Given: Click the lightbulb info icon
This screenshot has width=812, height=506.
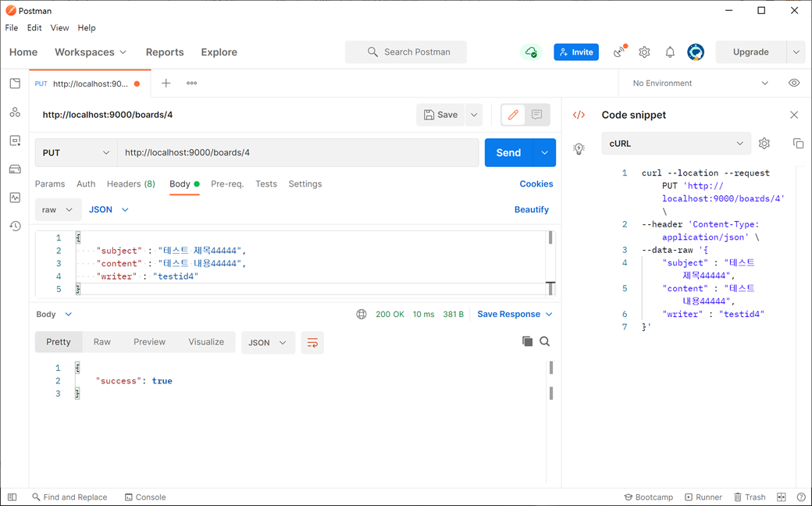Looking at the screenshot, I should tap(579, 148).
